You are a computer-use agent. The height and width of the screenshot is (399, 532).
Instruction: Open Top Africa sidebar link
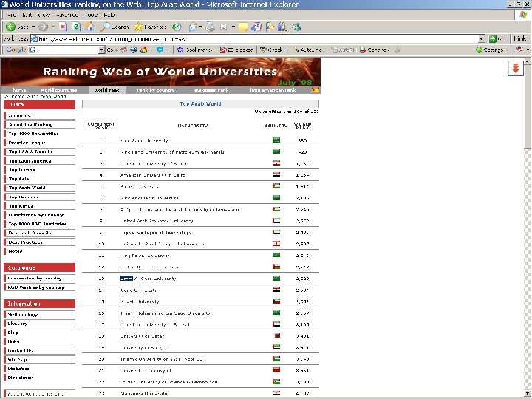pos(21,206)
